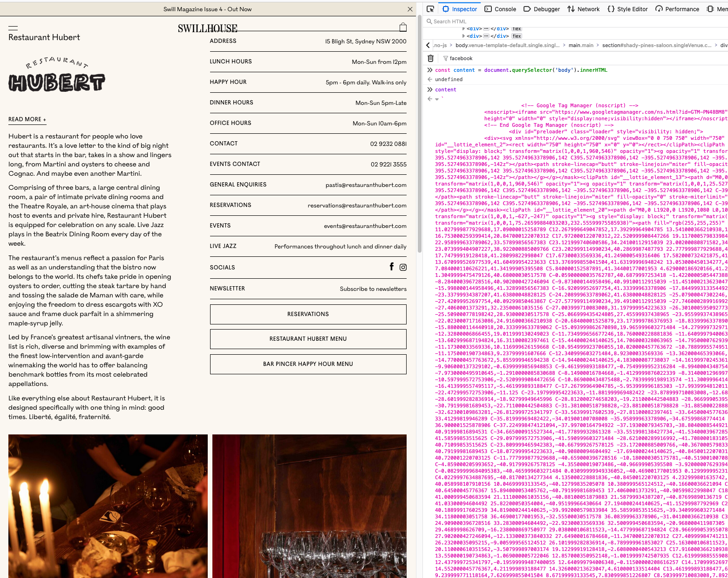The width and height of the screenshot is (728, 578).
Task: Switch to the Inspector tab
Action: pyautogui.click(x=460, y=9)
